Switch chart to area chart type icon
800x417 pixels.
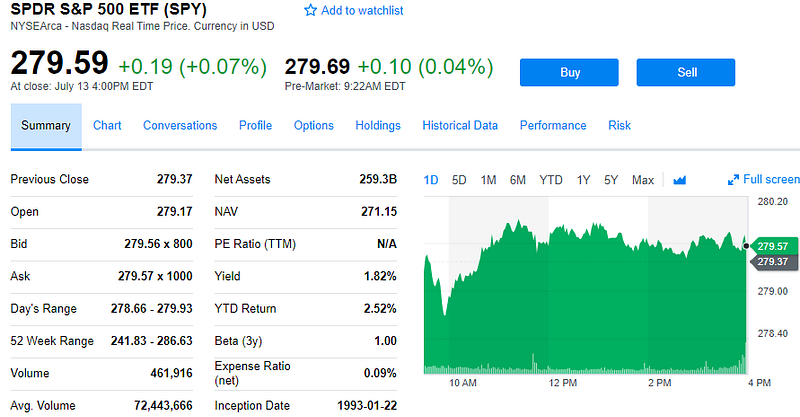(680, 180)
